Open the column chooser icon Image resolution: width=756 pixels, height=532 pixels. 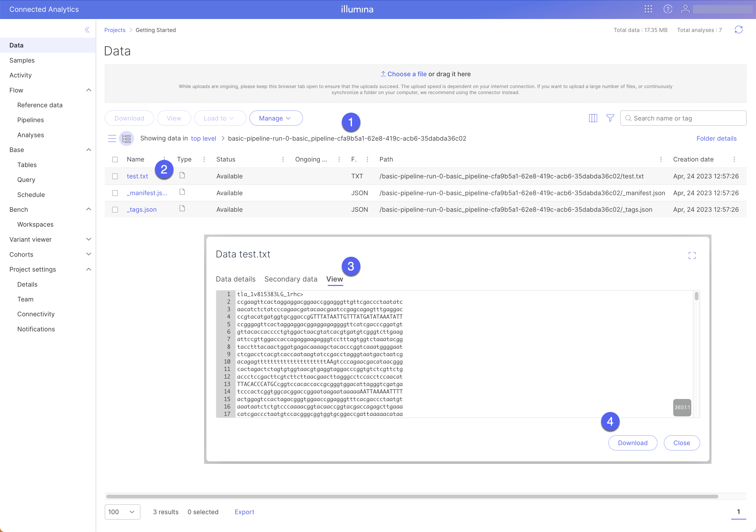593,118
